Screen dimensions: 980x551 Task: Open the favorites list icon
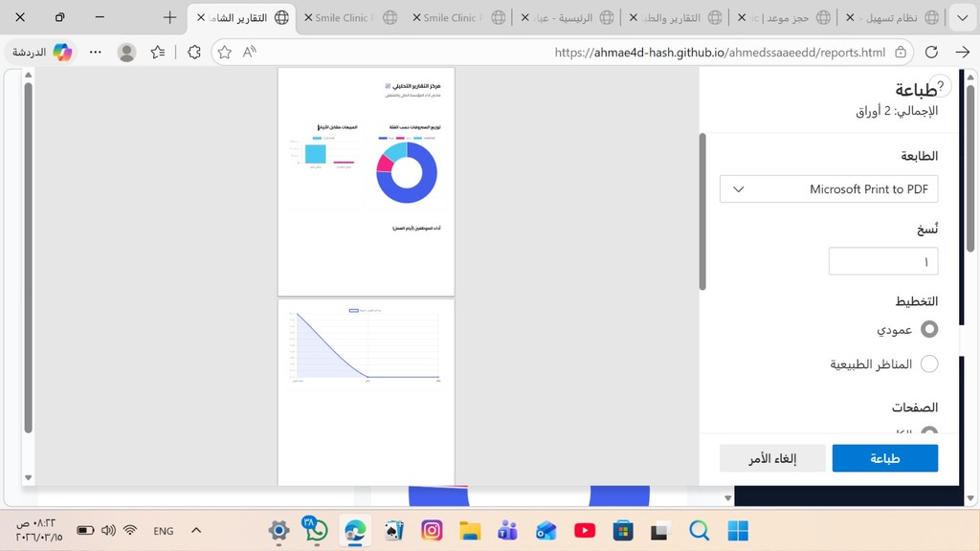tap(158, 52)
